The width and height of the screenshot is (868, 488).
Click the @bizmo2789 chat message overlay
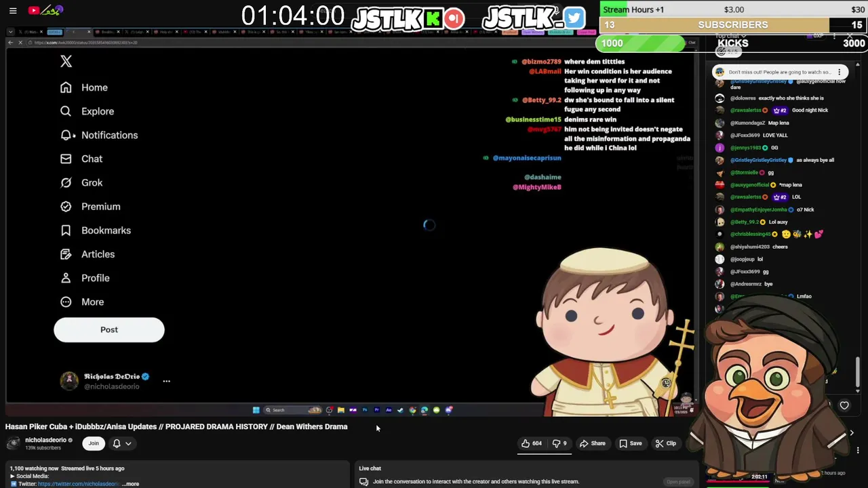573,62
